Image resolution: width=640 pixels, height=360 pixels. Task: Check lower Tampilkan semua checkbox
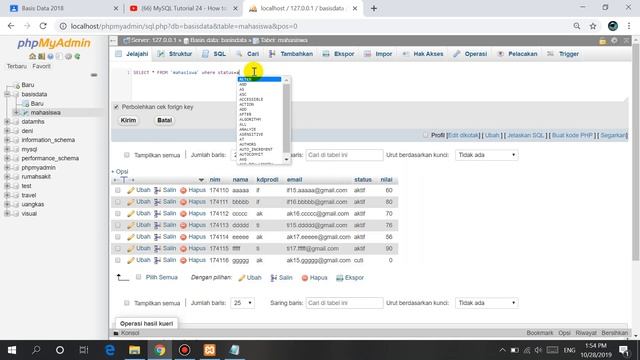pos(127,303)
